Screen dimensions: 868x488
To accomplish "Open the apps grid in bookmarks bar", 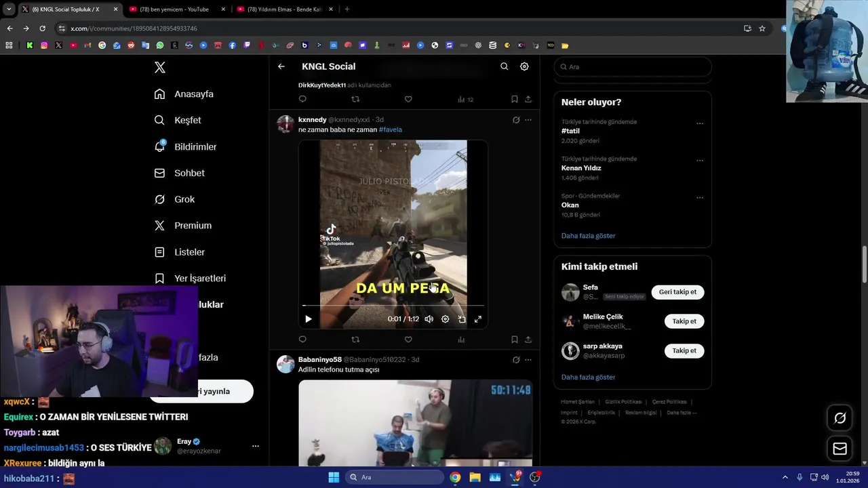I will (x=9, y=45).
